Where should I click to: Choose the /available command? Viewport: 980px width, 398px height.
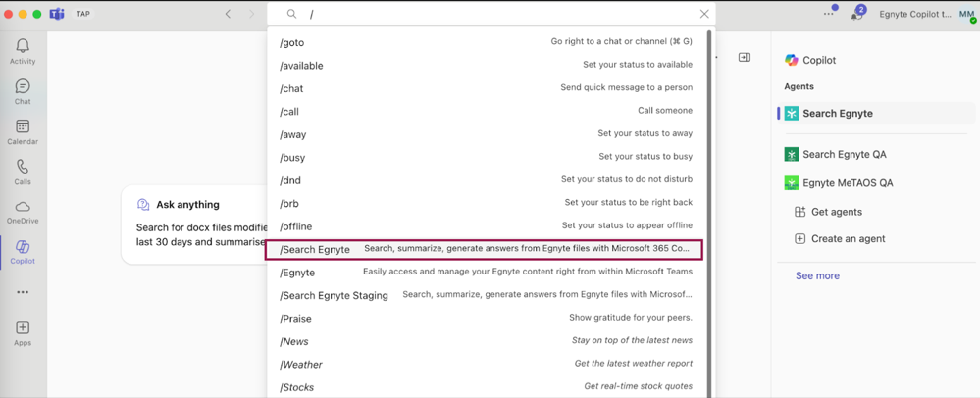coord(486,66)
